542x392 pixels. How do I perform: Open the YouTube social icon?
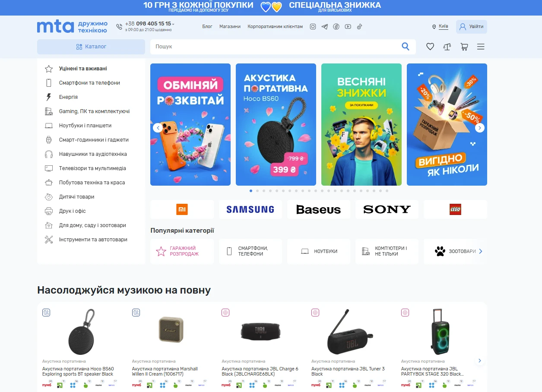348,27
